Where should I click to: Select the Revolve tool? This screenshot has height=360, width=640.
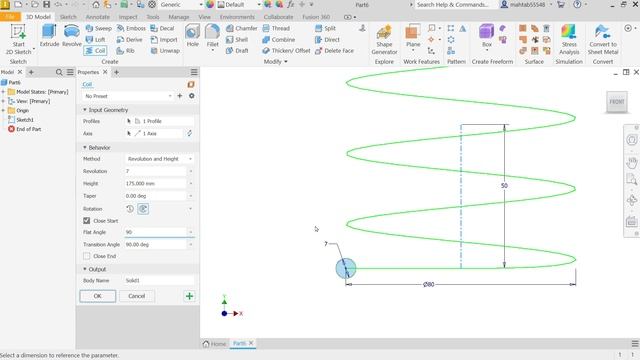pos(72,35)
